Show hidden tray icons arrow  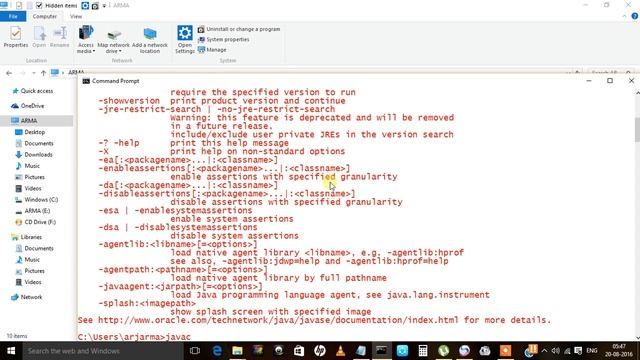[x=544, y=351]
